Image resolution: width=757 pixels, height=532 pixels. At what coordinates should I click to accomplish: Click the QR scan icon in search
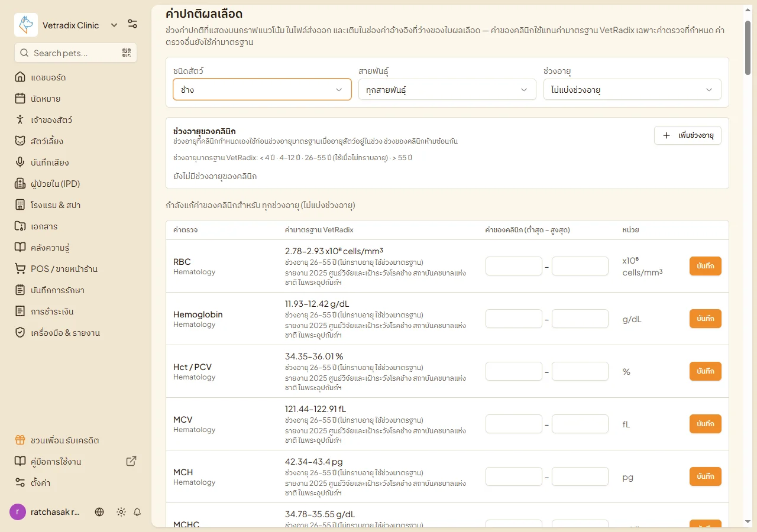[x=127, y=53]
